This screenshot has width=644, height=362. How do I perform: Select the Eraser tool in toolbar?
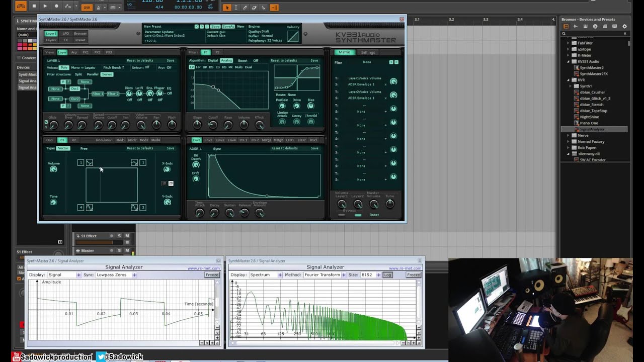(254, 7)
